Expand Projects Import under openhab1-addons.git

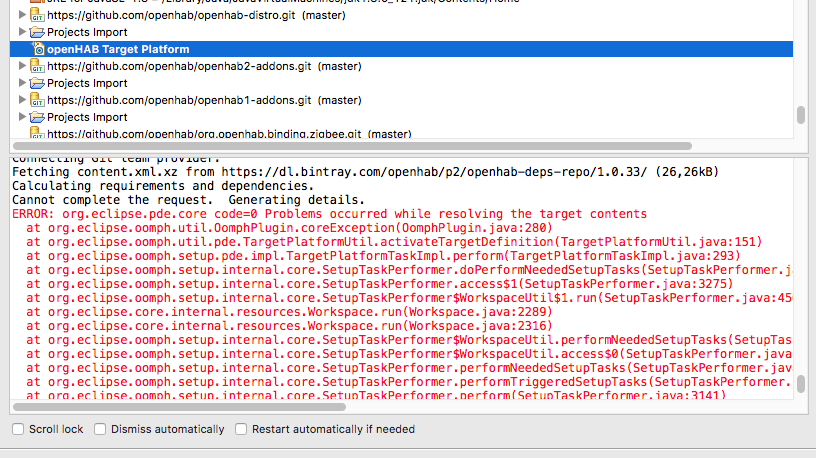click(22, 117)
